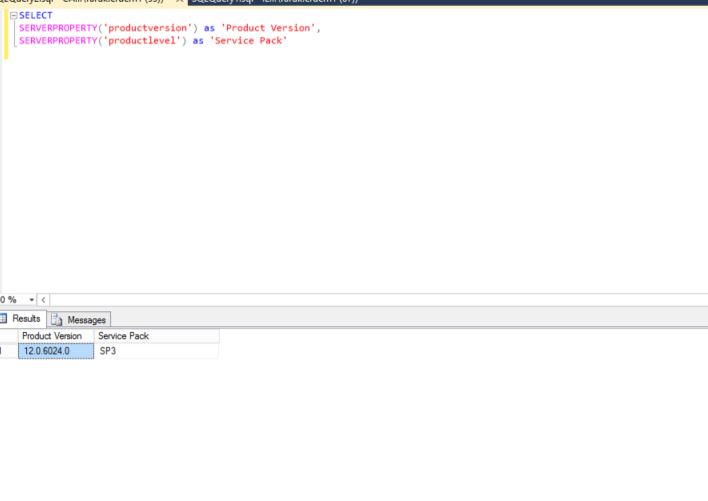708x501 pixels.
Task: Click the SELECT keyword in the query
Action: pos(36,15)
